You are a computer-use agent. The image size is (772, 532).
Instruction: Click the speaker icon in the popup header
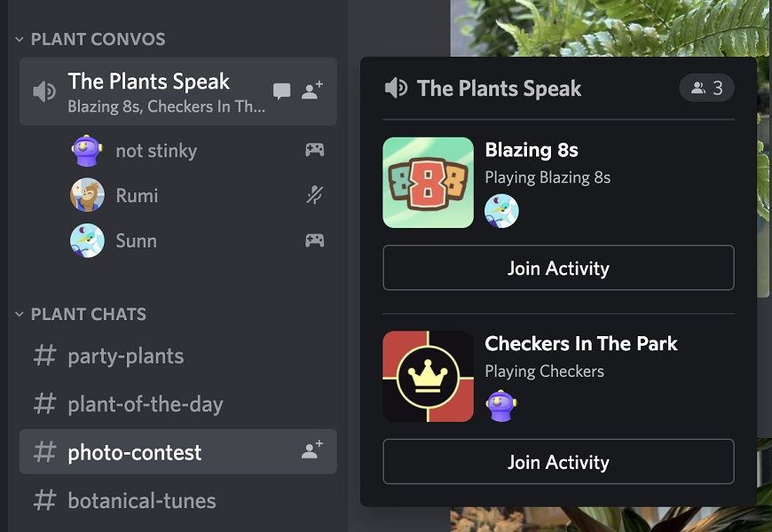tap(396, 88)
